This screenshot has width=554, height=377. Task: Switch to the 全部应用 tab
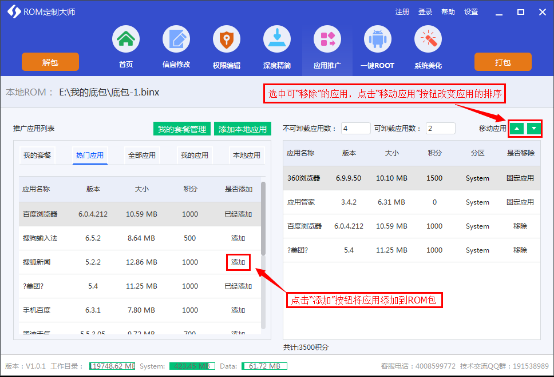pos(142,155)
